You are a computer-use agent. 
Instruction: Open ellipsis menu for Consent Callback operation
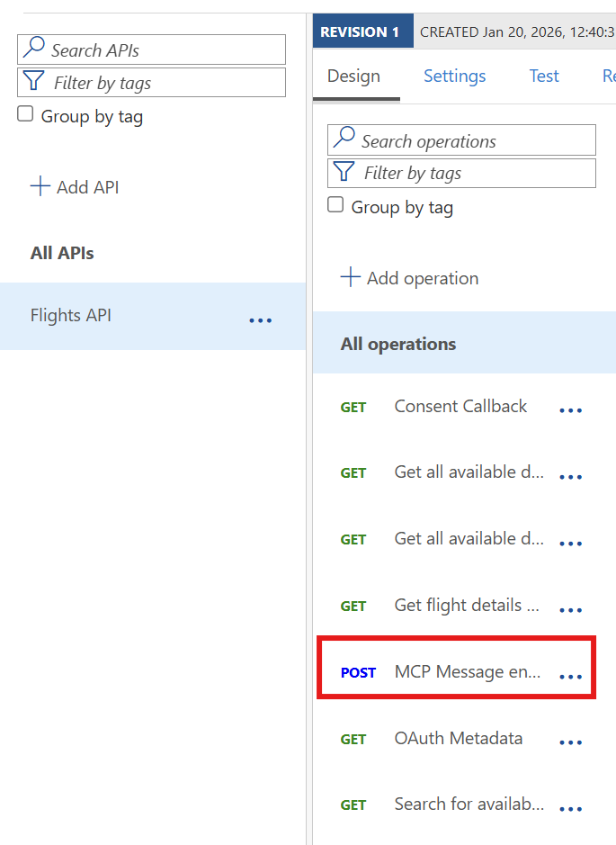pos(571,410)
